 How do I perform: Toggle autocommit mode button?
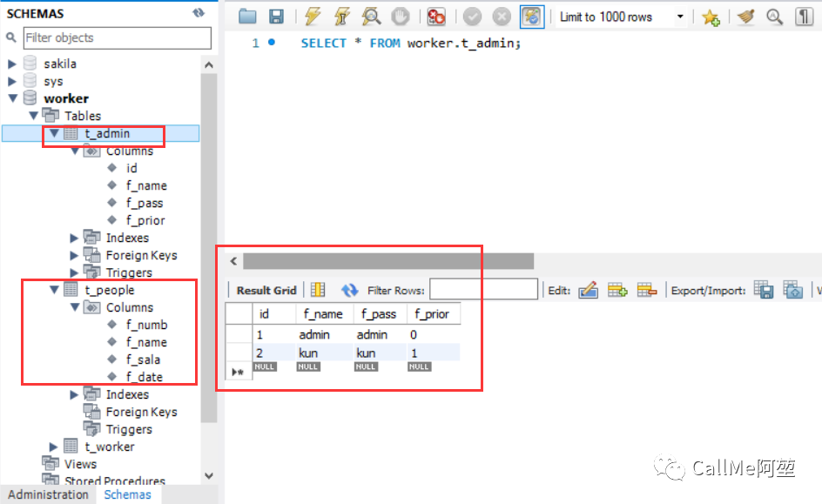coord(531,17)
